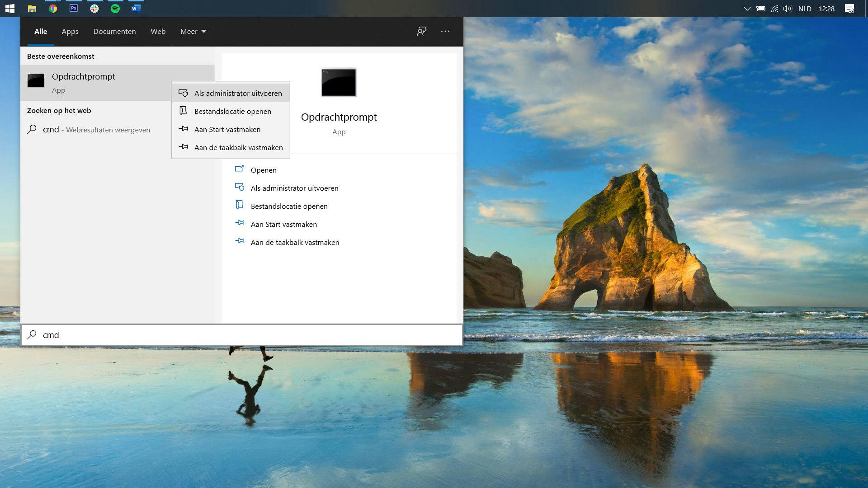The height and width of the screenshot is (488, 868).
Task: Open Word from the taskbar
Action: click(136, 9)
